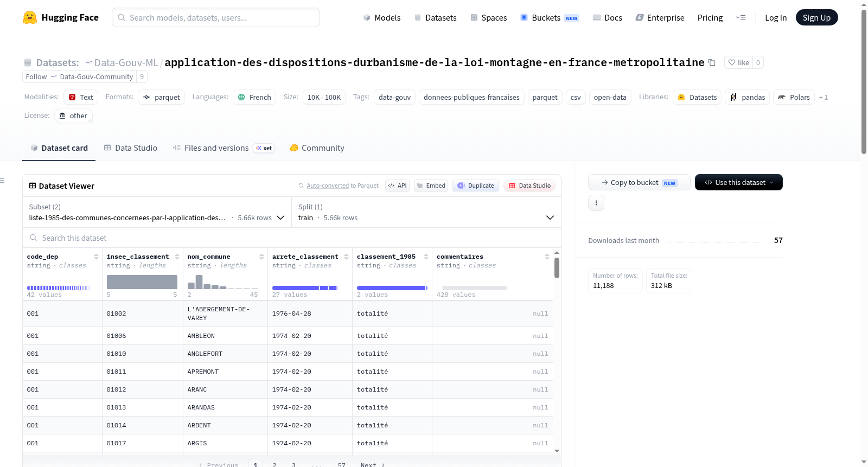Click the 1976-04-28 date cell
Viewport: 868px width, 467px height.
[310, 314]
